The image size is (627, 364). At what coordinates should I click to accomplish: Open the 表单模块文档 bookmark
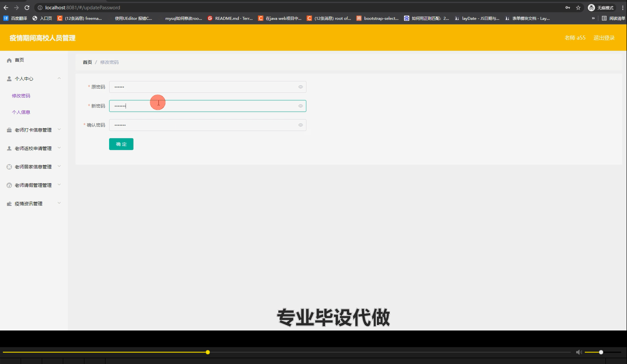click(x=527, y=18)
